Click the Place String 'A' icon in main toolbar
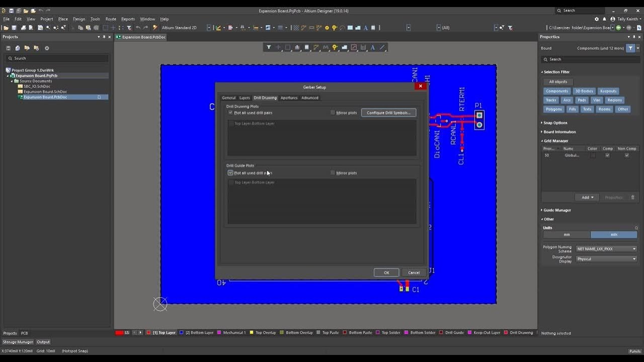Viewport: 644px width, 362px height. click(x=366, y=28)
